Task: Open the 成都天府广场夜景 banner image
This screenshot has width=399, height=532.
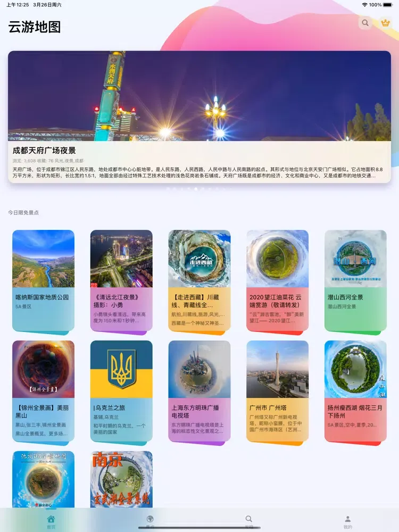Action: 199,96
